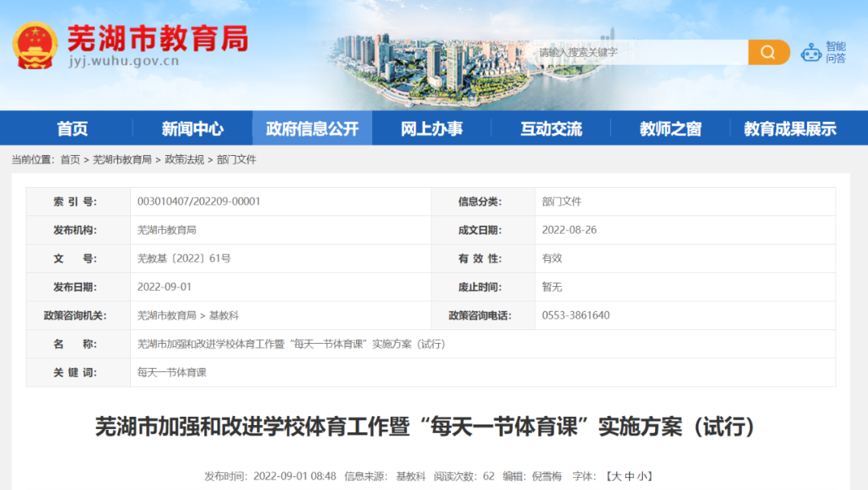Type in the search keyword input field

pos(639,53)
